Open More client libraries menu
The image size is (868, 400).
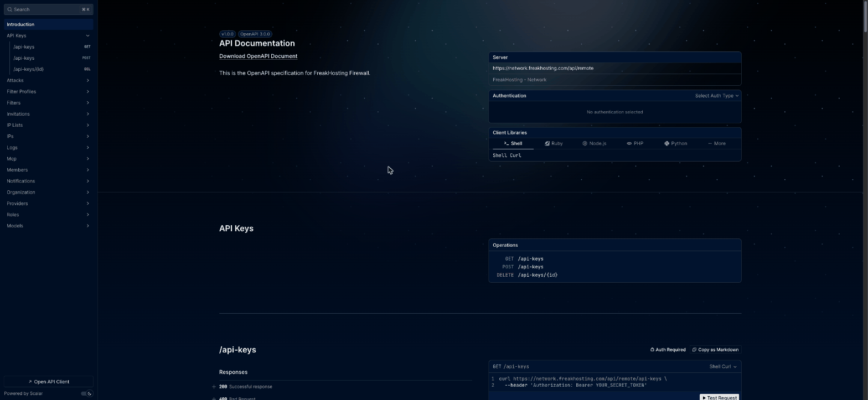[717, 143]
